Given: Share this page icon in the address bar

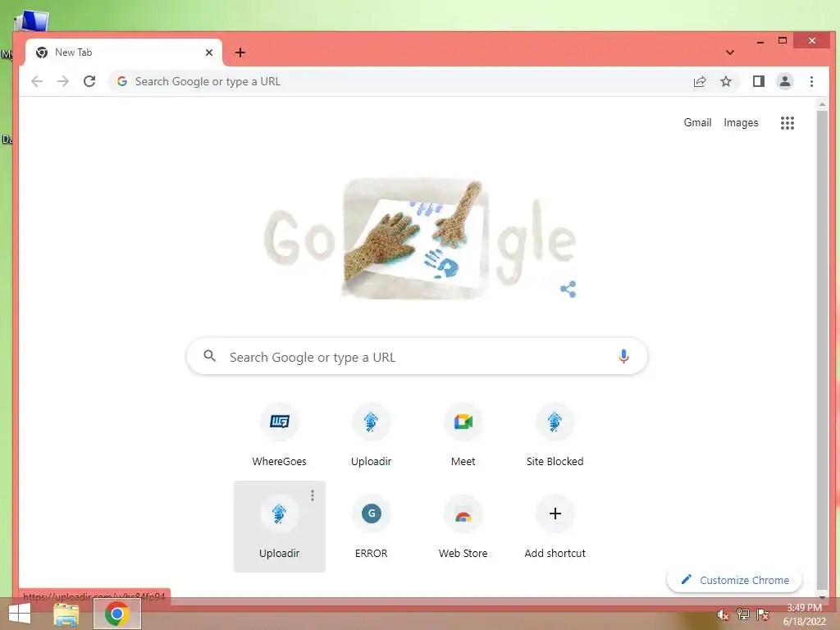Looking at the screenshot, I should coord(700,81).
